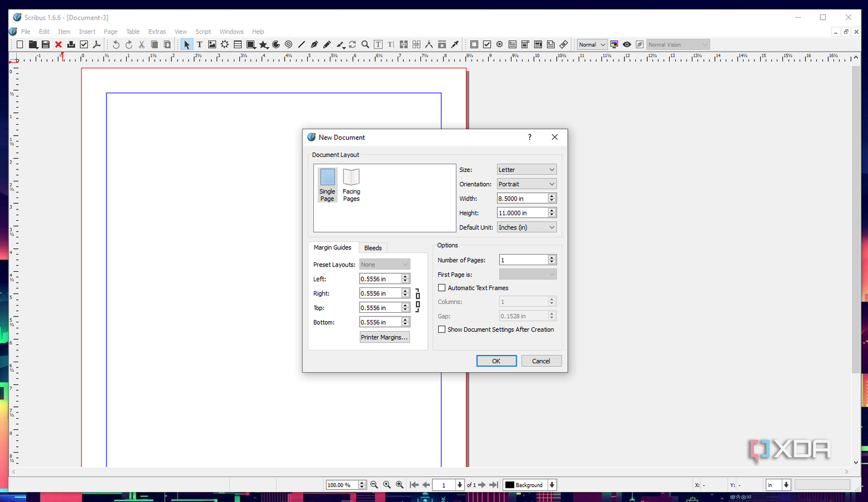Screen dimensions: 868x502
Task: Select the Polygon star tool
Action: tap(263, 45)
